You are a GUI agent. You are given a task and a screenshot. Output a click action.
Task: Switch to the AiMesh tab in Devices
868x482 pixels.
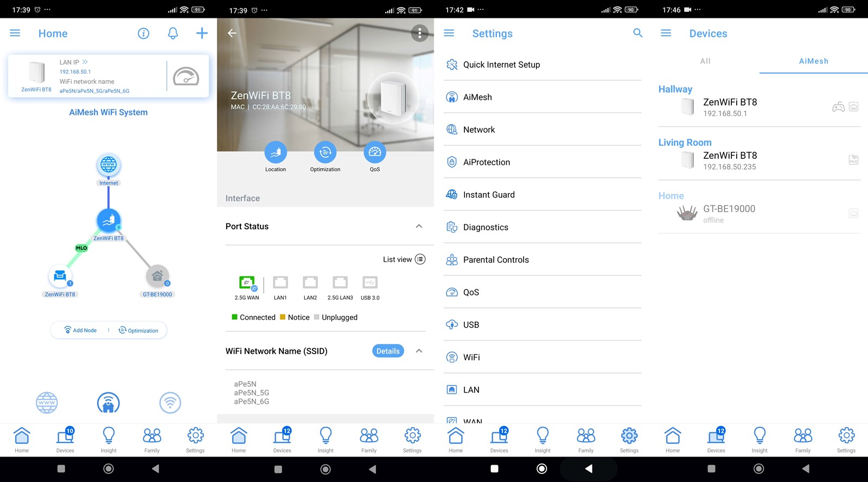coord(814,61)
